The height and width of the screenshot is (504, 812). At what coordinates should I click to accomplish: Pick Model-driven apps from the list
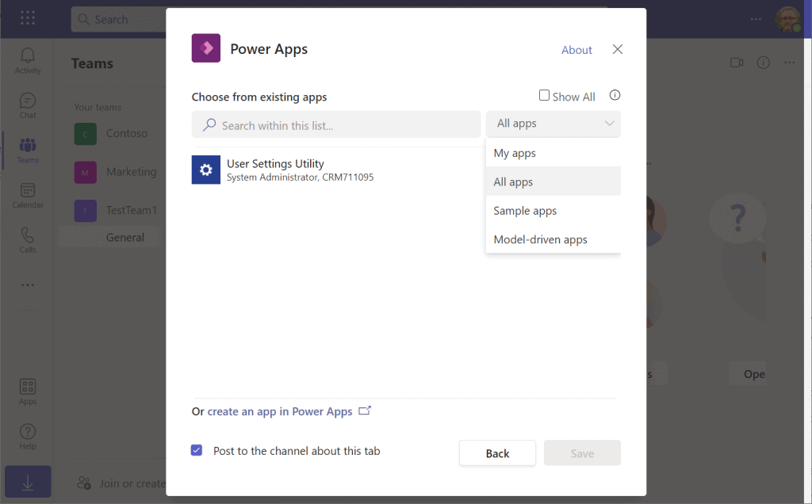(x=540, y=239)
